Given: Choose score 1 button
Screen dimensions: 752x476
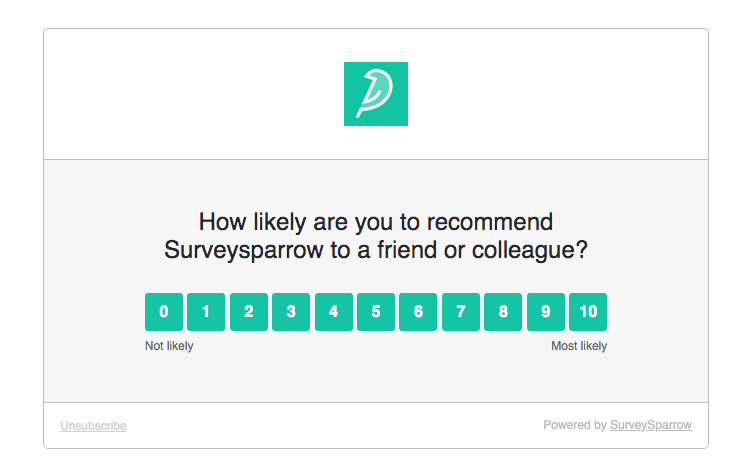Looking at the screenshot, I should pos(206,312).
